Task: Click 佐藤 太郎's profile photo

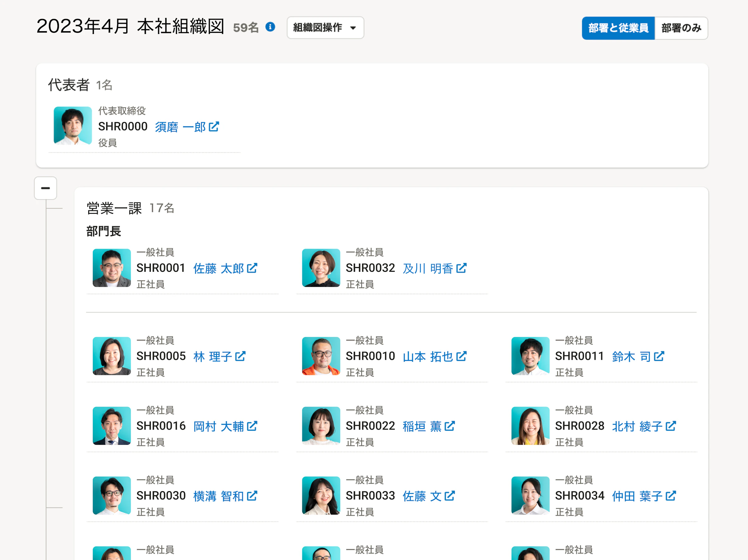Action: 112,268
